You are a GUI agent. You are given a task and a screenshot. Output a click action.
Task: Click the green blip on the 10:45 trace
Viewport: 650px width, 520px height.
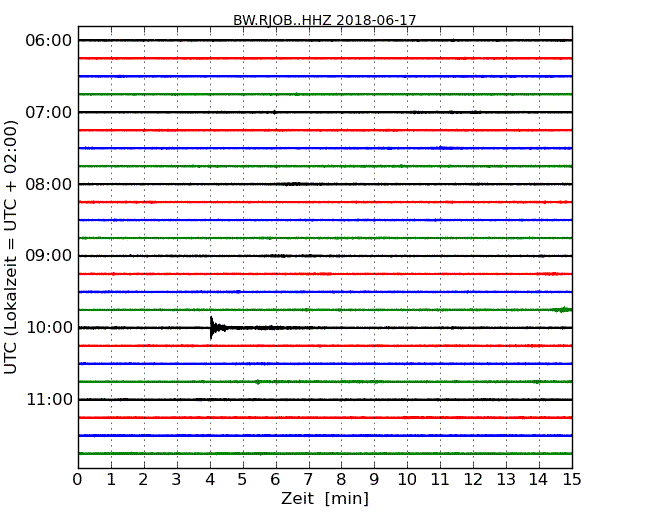(x=257, y=381)
